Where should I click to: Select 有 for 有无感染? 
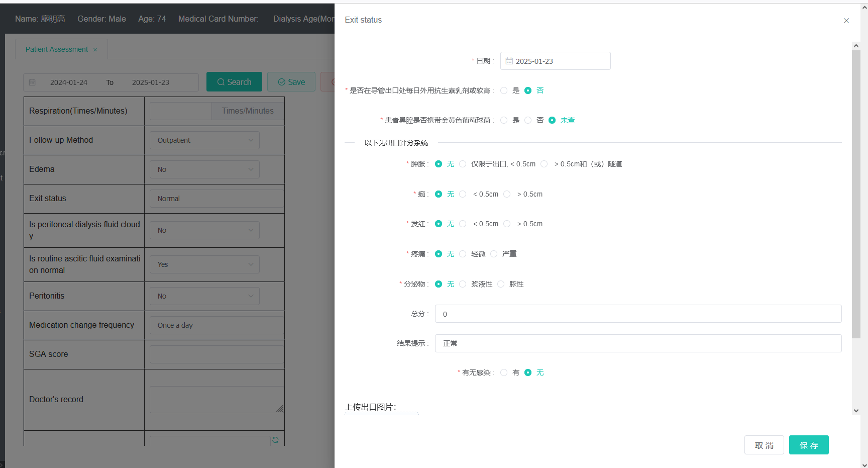click(504, 372)
